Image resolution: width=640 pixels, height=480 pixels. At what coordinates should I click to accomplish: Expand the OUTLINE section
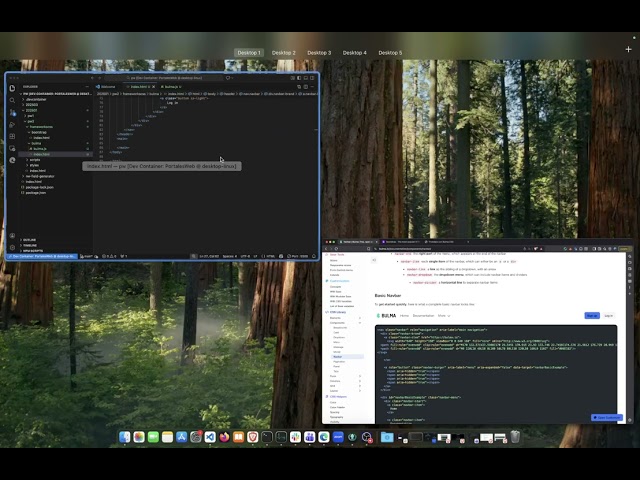(x=29, y=240)
